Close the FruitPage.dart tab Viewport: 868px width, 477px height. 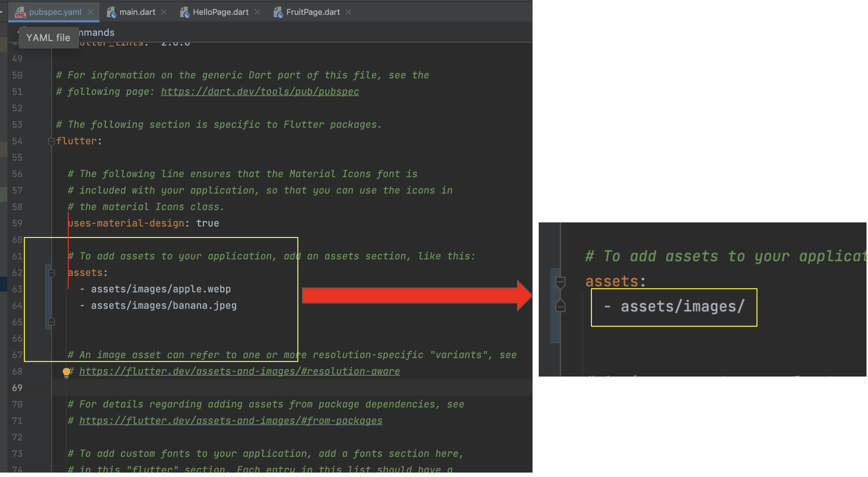point(349,12)
